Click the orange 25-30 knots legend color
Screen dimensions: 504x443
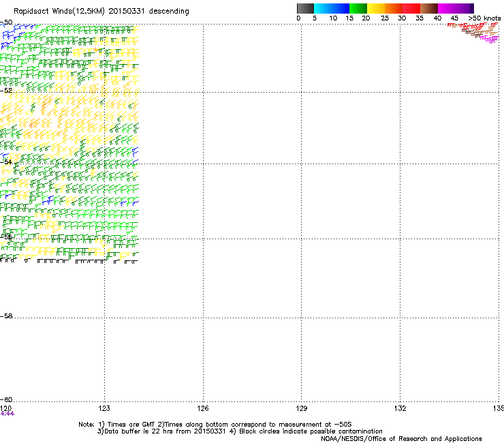pyautogui.click(x=394, y=8)
